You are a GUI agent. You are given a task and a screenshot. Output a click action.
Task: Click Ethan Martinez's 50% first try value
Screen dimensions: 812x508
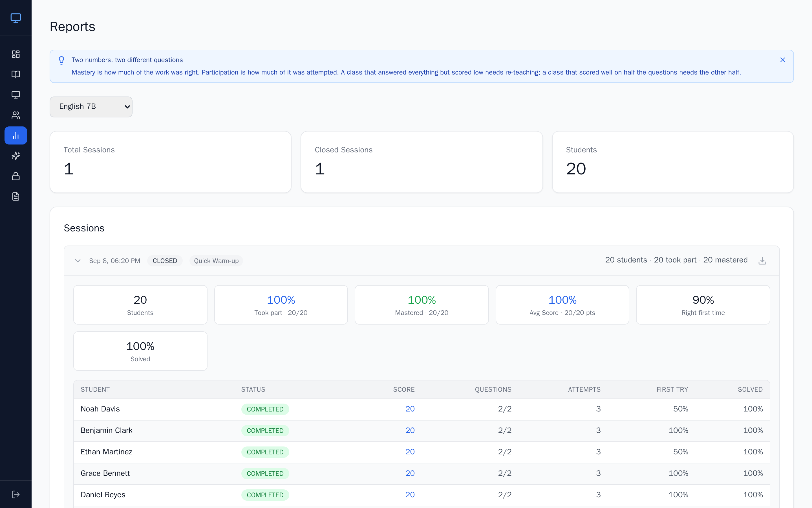[681, 452]
